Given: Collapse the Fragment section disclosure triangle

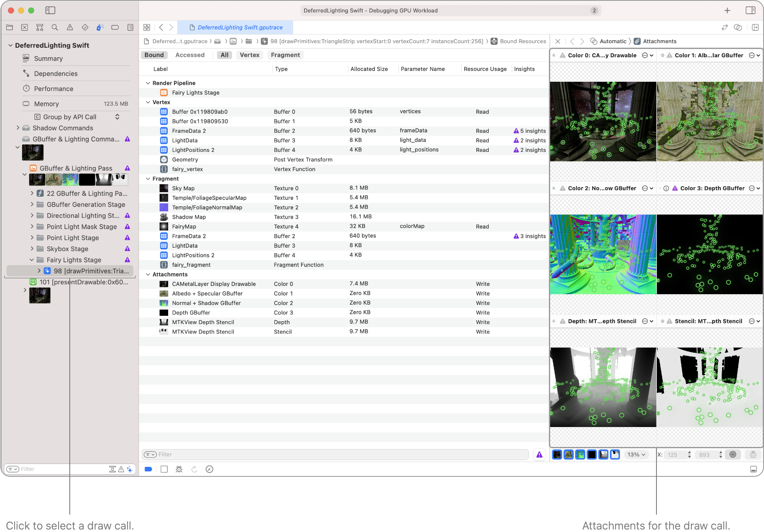Looking at the screenshot, I should pos(148,178).
